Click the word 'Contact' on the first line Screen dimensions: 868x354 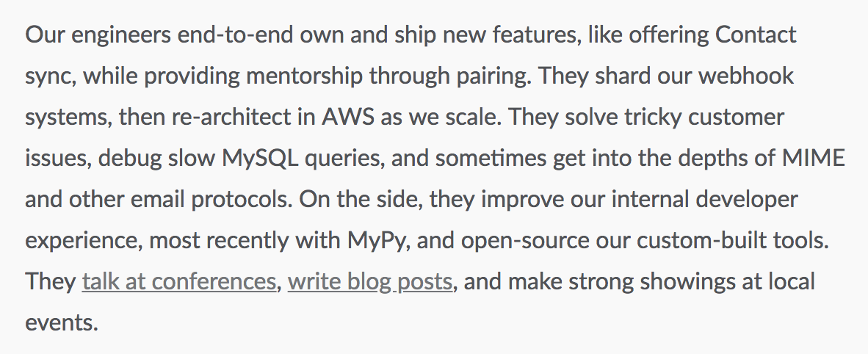756,35
